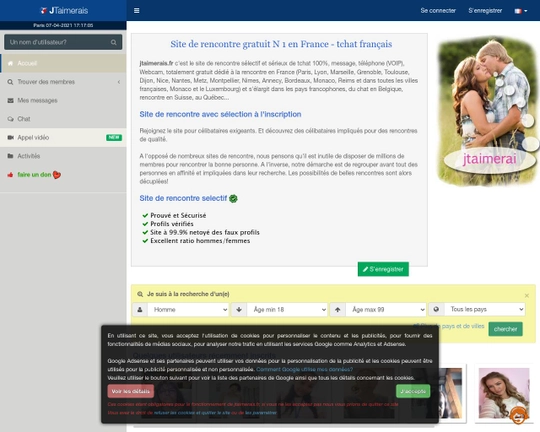Click the JTaimerais logo

[64, 11]
